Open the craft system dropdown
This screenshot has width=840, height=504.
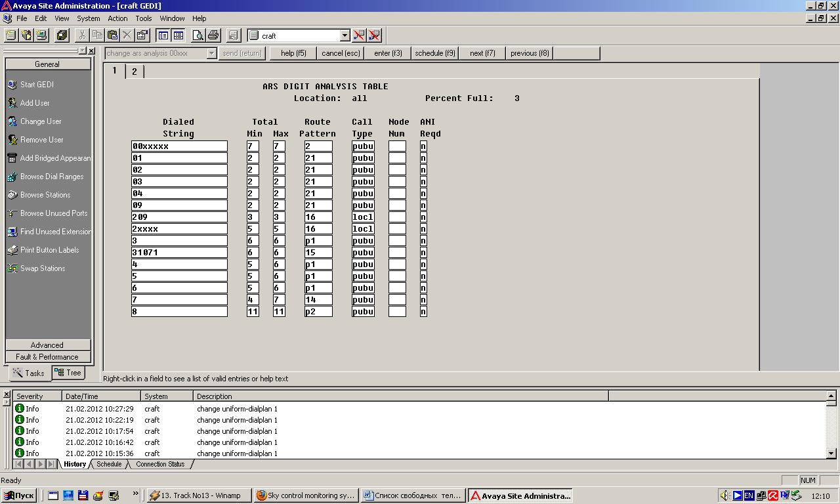(x=345, y=35)
